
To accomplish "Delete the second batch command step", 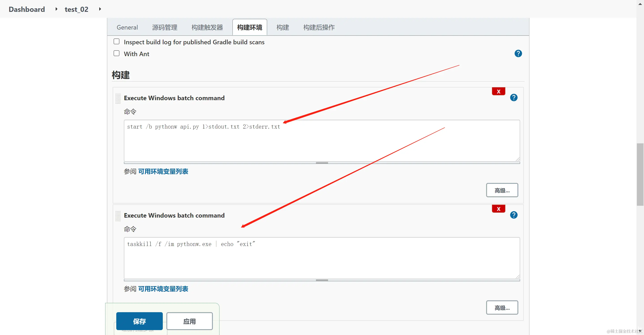I will (x=498, y=209).
